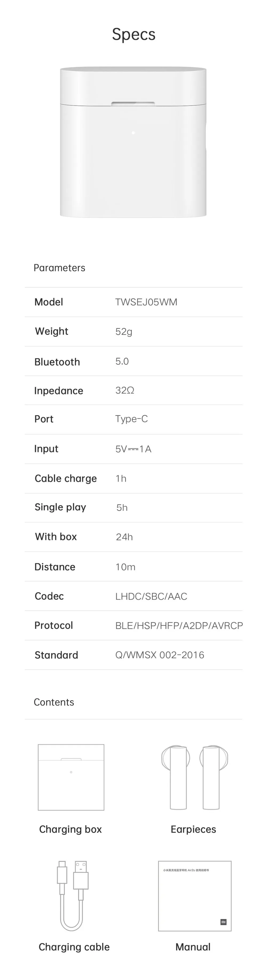Click the Codec value LHDC/SBC/AAC
Screen dimensions: 267x980
[151, 596]
